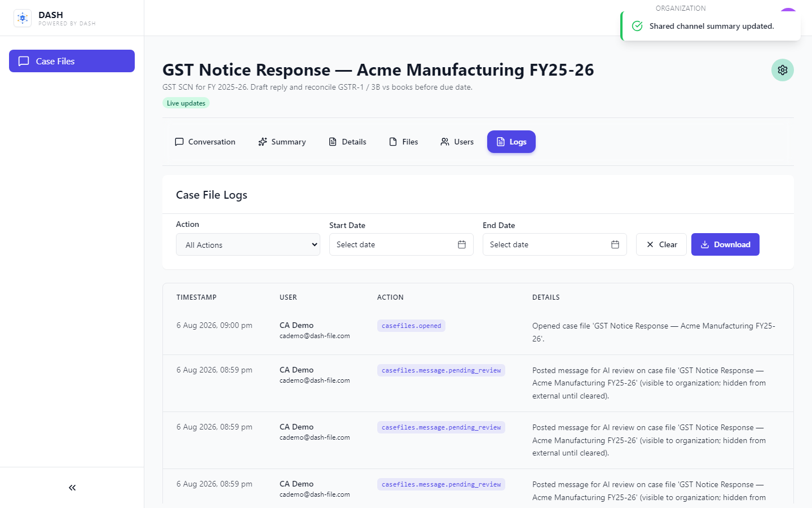This screenshot has height=508, width=812.
Task: Click the pending_review tag in the second log row
Action: 441,370
